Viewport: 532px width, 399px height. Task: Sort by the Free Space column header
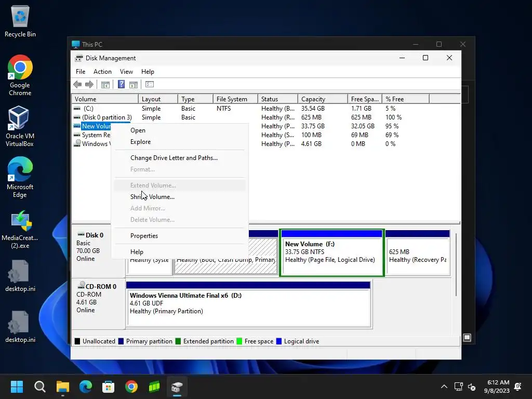[x=365, y=99]
